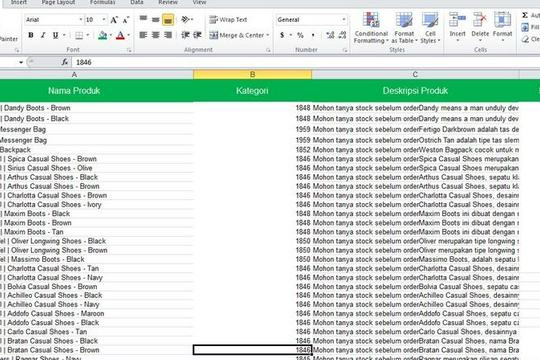Click in the formula bar showing 1846

pos(306,62)
